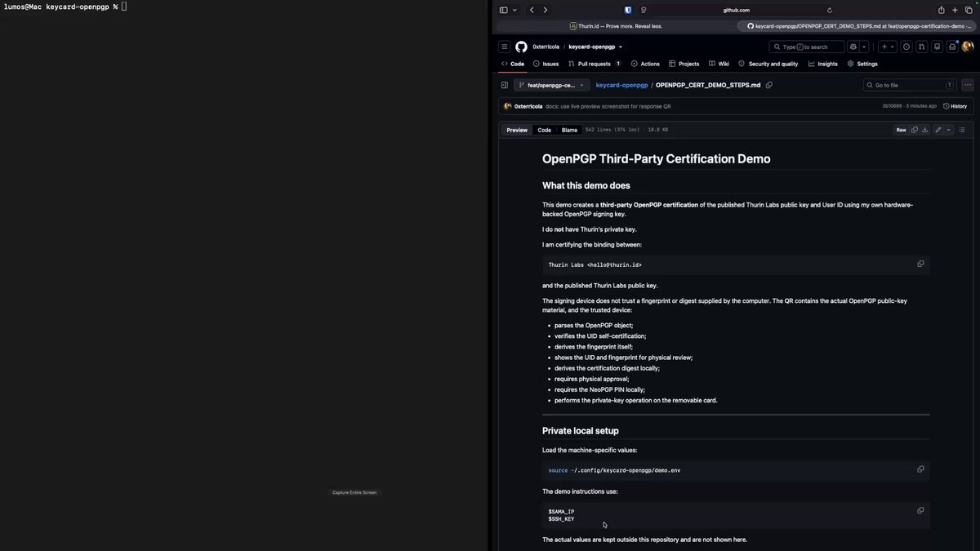Copy raw file contents icon

915,130
